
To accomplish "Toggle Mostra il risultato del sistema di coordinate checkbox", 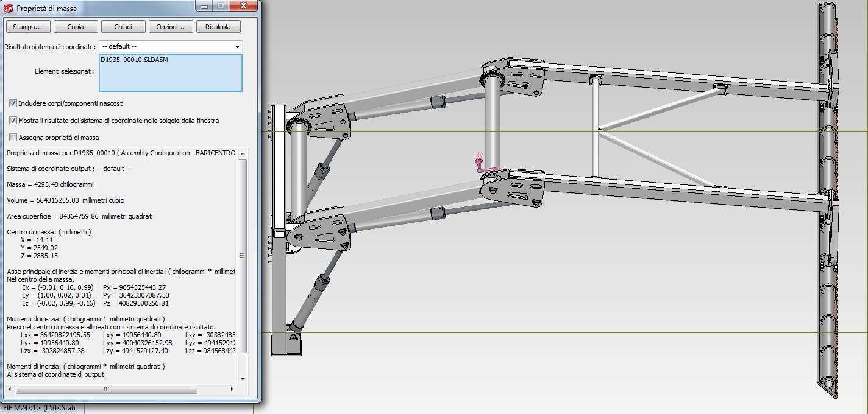I will [x=13, y=121].
